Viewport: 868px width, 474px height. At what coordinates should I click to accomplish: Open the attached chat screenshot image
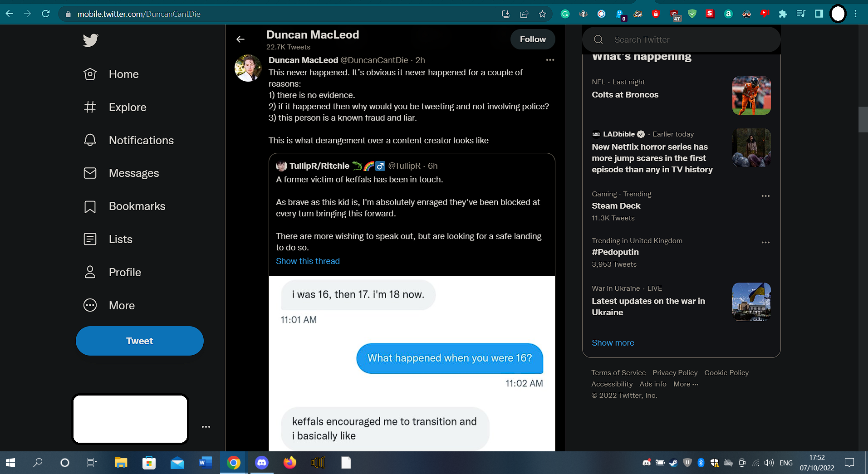pos(412,363)
